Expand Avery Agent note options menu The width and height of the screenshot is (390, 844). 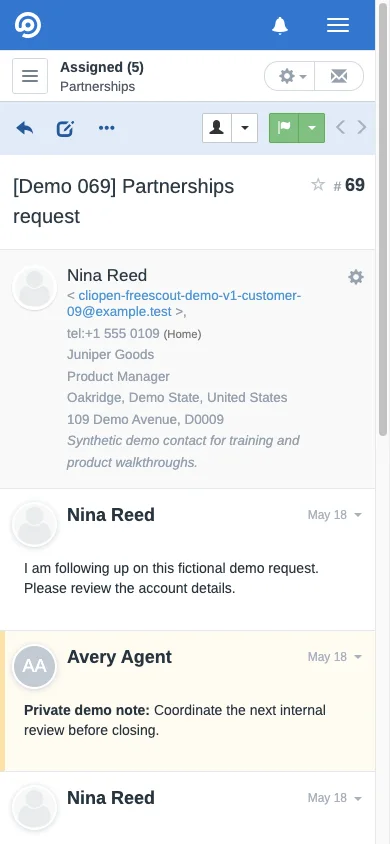(358, 657)
